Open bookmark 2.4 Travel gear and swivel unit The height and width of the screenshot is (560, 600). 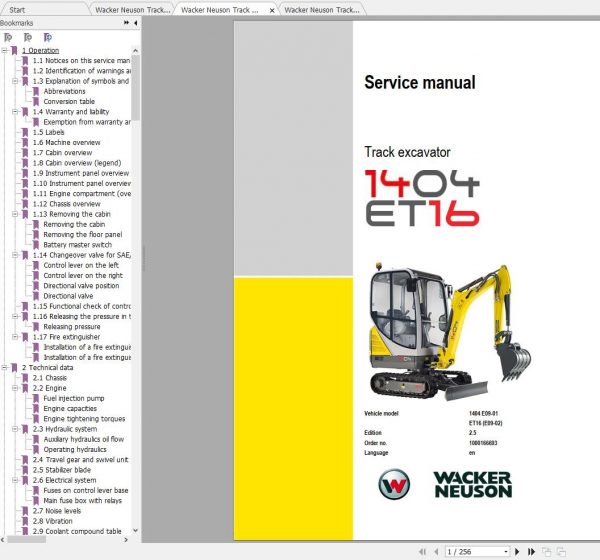(x=80, y=460)
